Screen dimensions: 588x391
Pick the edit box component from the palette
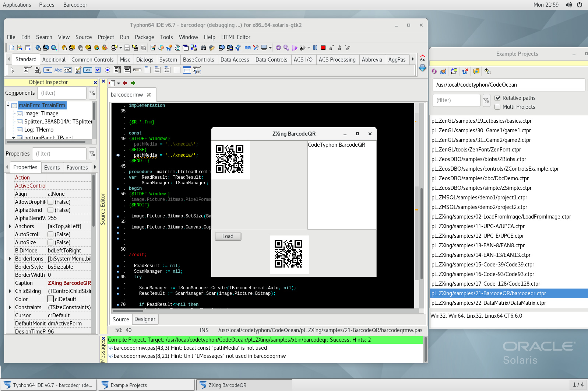pyautogui.click(x=68, y=70)
